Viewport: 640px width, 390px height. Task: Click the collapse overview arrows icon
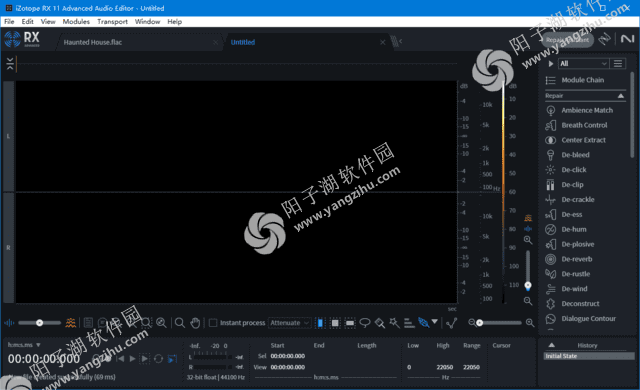[10, 64]
